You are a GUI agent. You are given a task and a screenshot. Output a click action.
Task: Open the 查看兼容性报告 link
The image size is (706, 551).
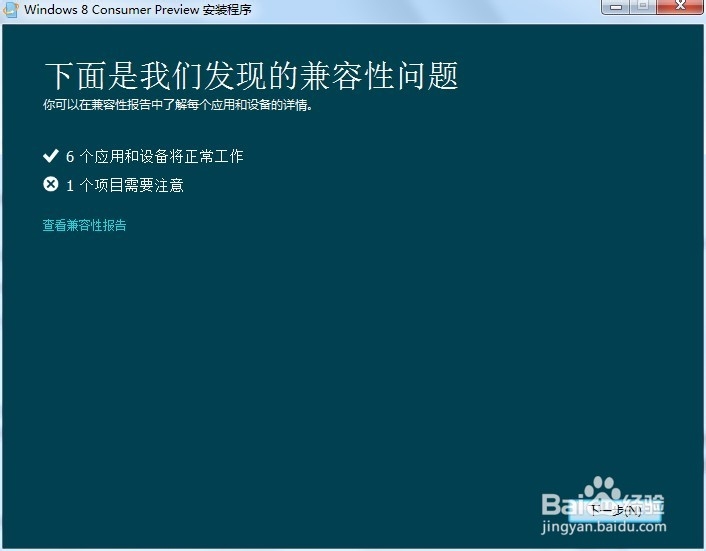[x=84, y=225]
